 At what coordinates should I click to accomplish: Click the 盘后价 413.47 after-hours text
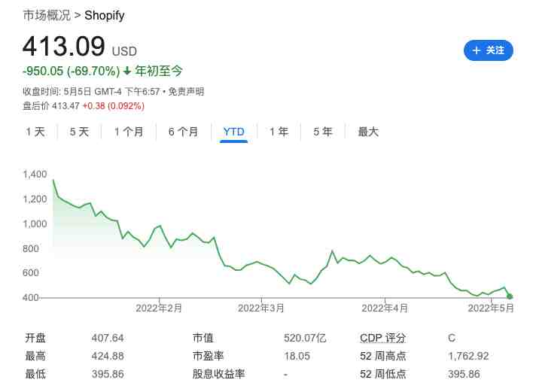coord(51,106)
